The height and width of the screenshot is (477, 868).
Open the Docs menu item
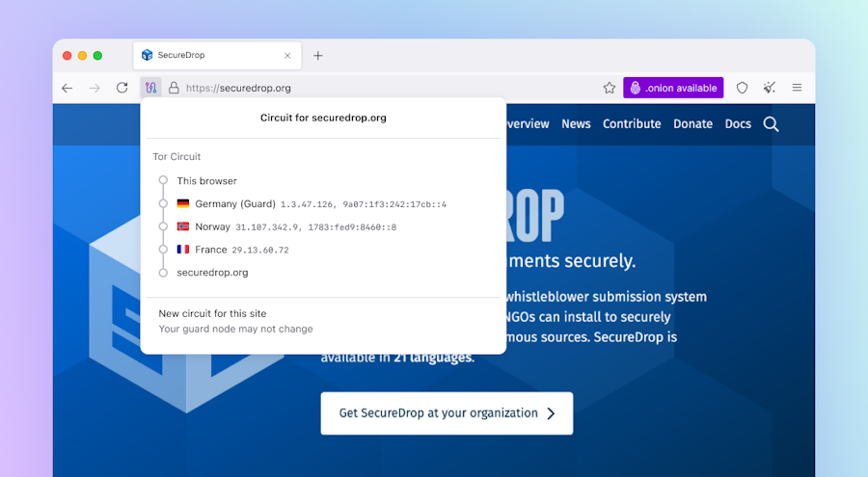pos(738,124)
